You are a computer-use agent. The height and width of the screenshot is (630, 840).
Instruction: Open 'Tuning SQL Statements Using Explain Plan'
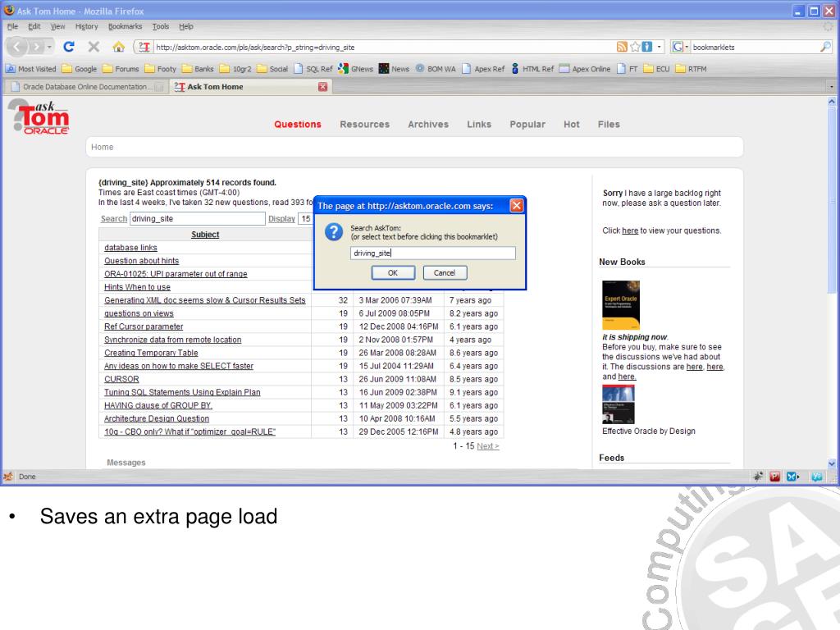[182, 392]
